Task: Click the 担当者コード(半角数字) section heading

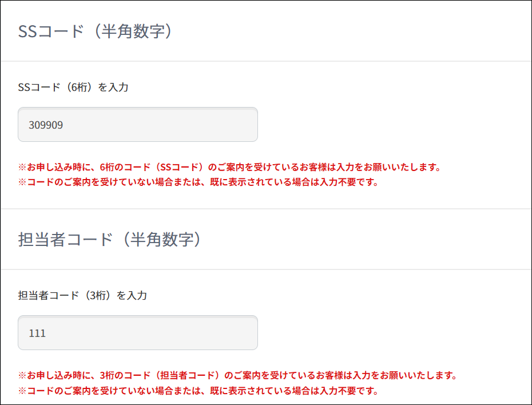Action: [x=110, y=240]
